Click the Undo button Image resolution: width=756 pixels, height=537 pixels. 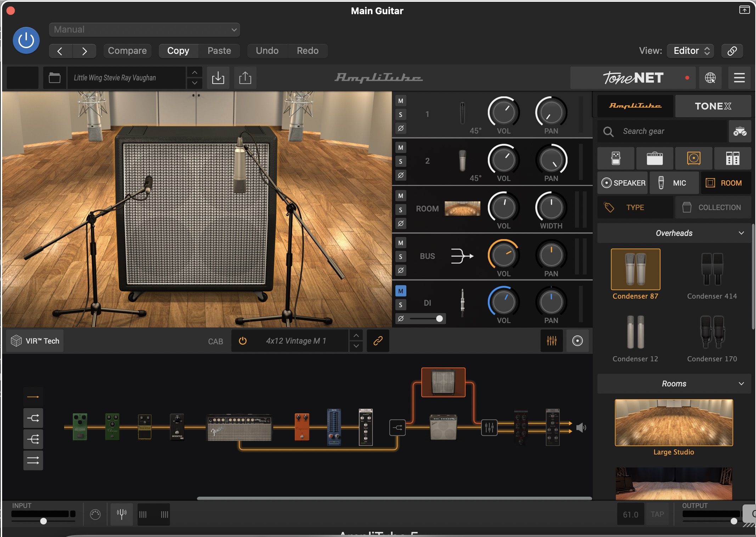point(267,51)
